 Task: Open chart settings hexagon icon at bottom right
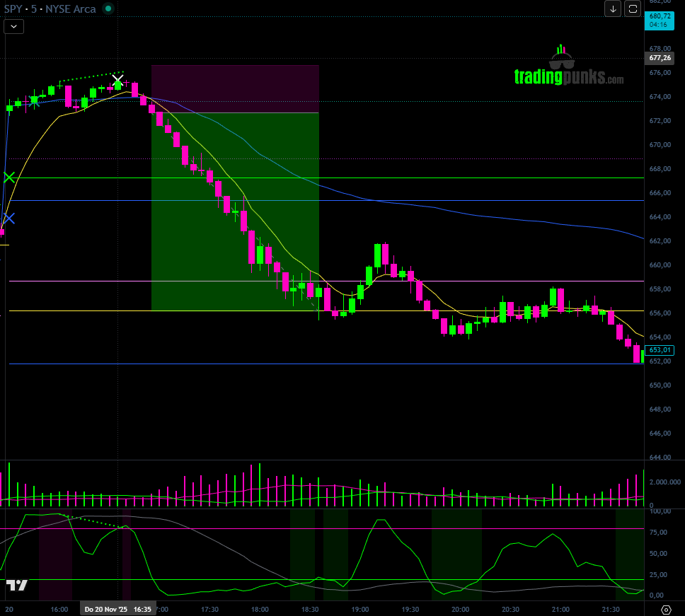[665, 609]
